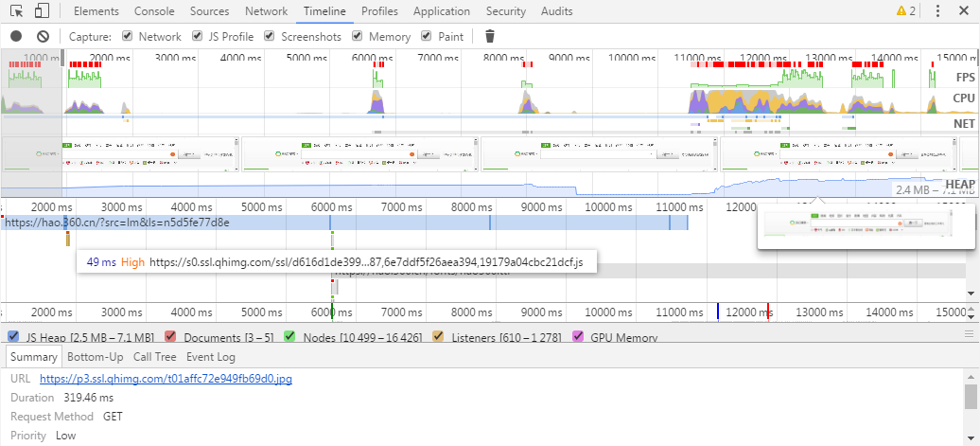Uncheck the Screenshots capture checkbox
The width and height of the screenshot is (980, 446).
pos(270,36)
